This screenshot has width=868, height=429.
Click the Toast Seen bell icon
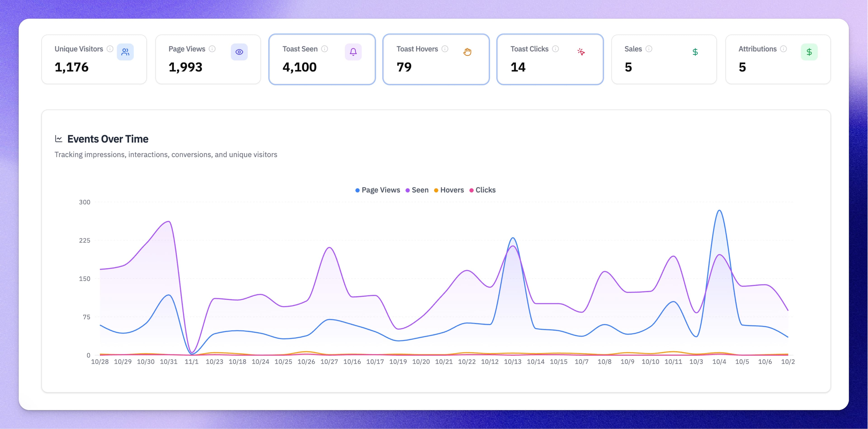pyautogui.click(x=353, y=52)
